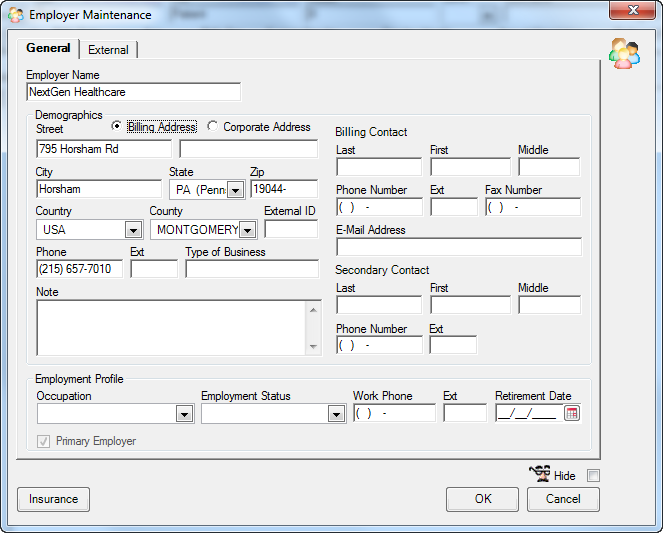Click the first Street field with 795 Horsham Rd

pos(104,149)
